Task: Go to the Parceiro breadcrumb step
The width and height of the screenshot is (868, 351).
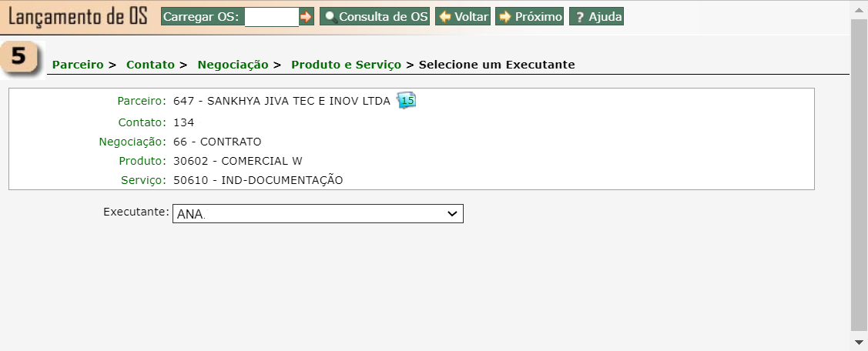Action: tap(78, 65)
